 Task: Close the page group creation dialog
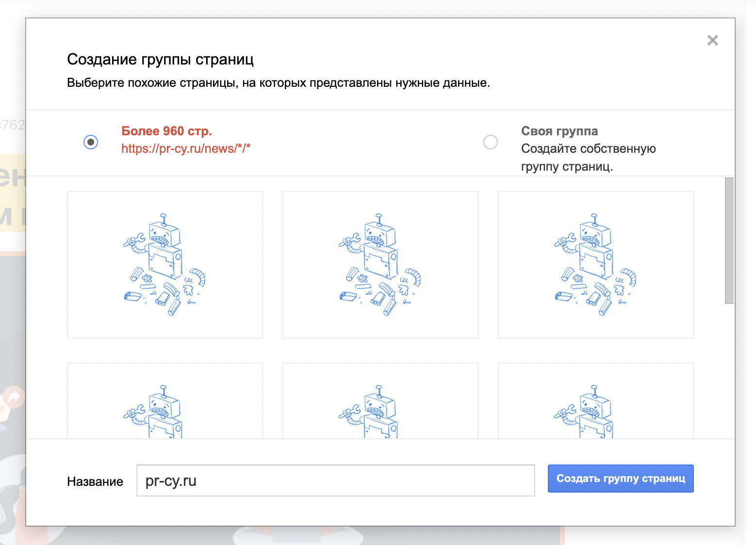(712, 40)
